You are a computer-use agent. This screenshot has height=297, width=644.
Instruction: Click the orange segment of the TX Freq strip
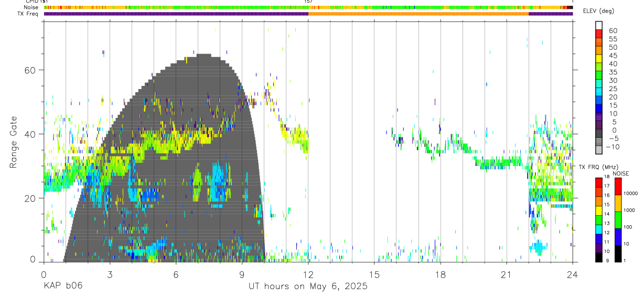[x=418, y=14]
